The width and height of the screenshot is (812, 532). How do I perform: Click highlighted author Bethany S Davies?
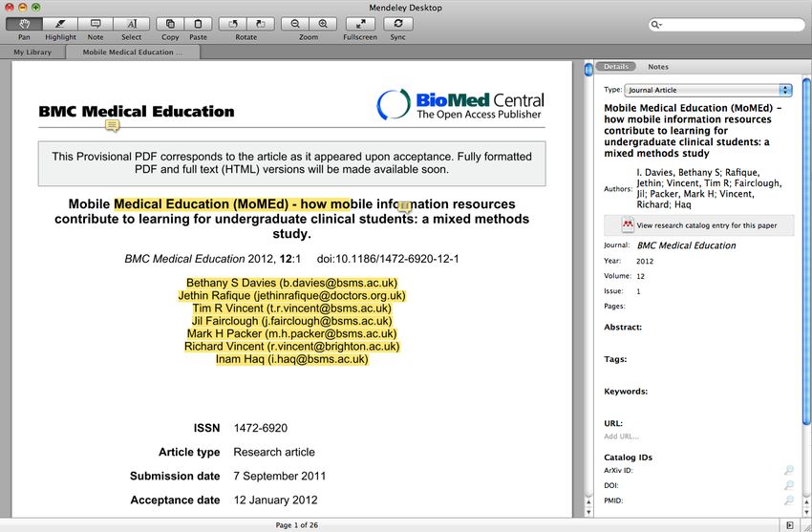point(291,283)
